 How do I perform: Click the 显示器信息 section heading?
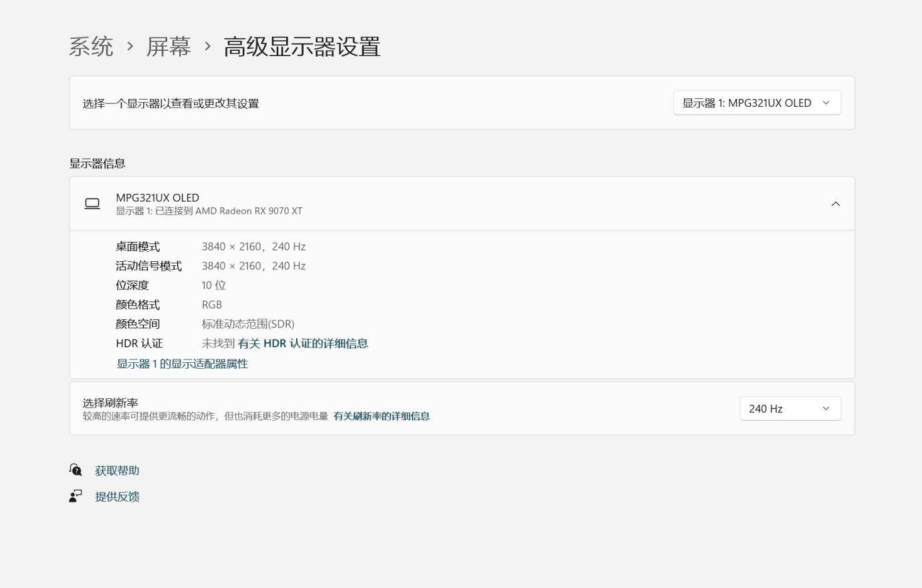click(98, 164)
